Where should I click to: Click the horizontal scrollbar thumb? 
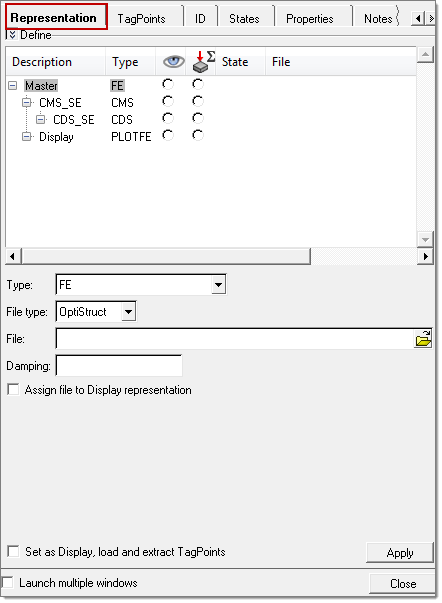coord(166,256)
